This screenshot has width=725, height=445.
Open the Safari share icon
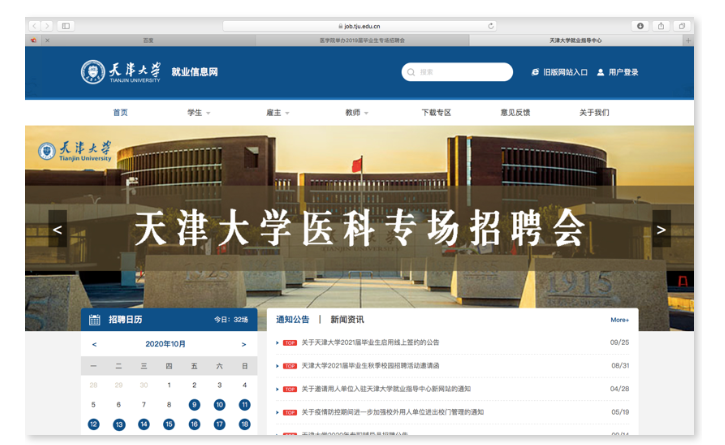[x=661, y=26]
